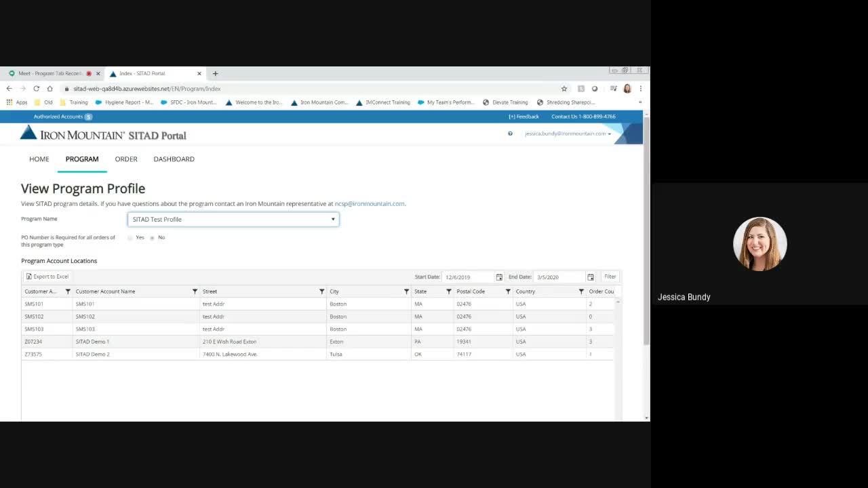Image resolution: width=868 pixels, height=488 pixels.
Task: Open the Welcome to the Iro bookmark
Action: tap(254, 102)
